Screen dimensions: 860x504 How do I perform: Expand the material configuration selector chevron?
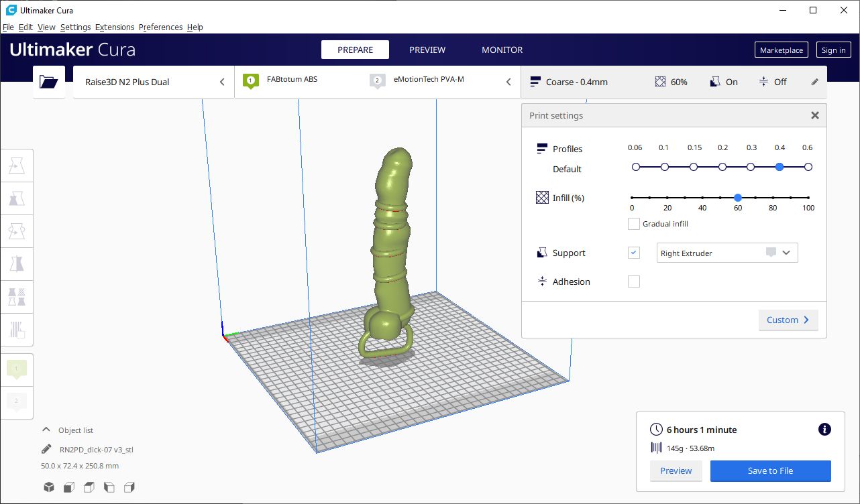[x=508, y=82]
